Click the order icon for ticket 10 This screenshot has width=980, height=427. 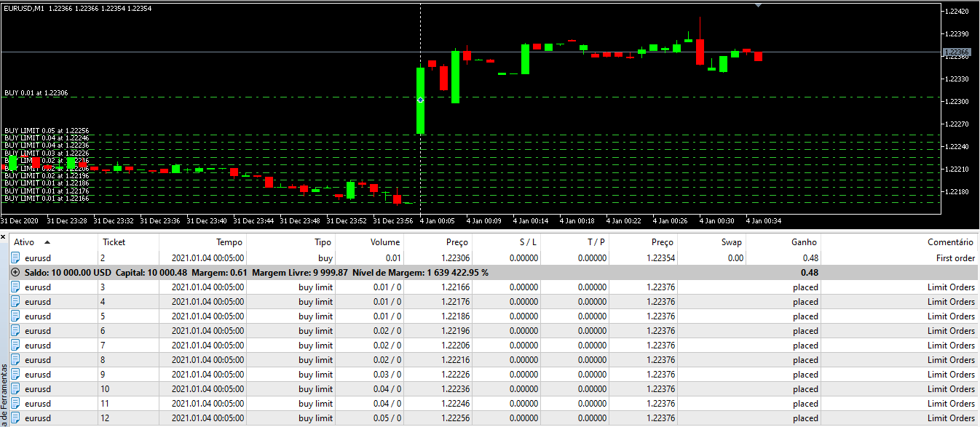click(15, 388)
